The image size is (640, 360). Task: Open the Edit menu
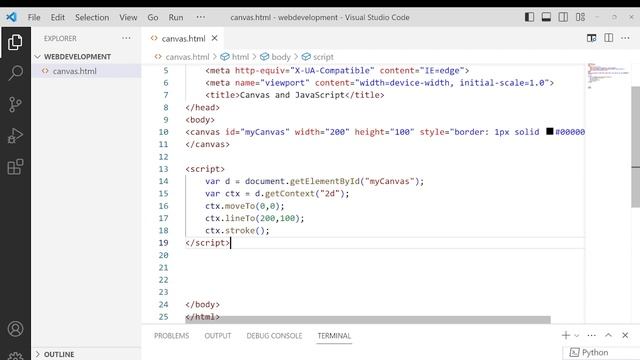58,17
